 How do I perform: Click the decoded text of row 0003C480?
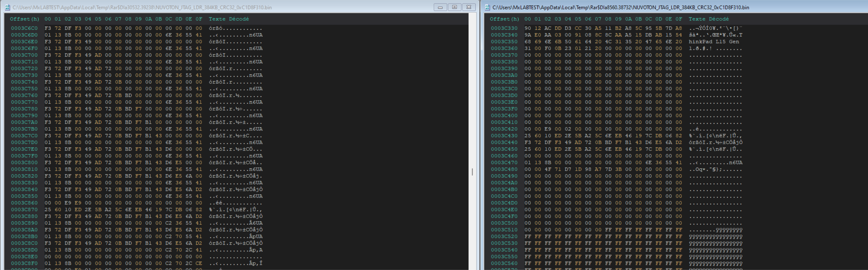click(x=715, y=169)
